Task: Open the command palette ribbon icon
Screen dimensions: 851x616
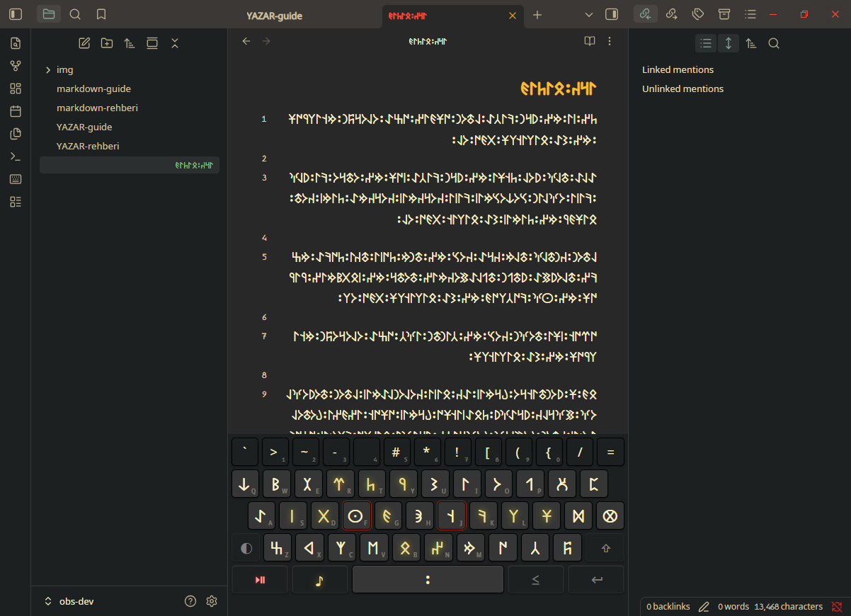Action: pos(16,156)
